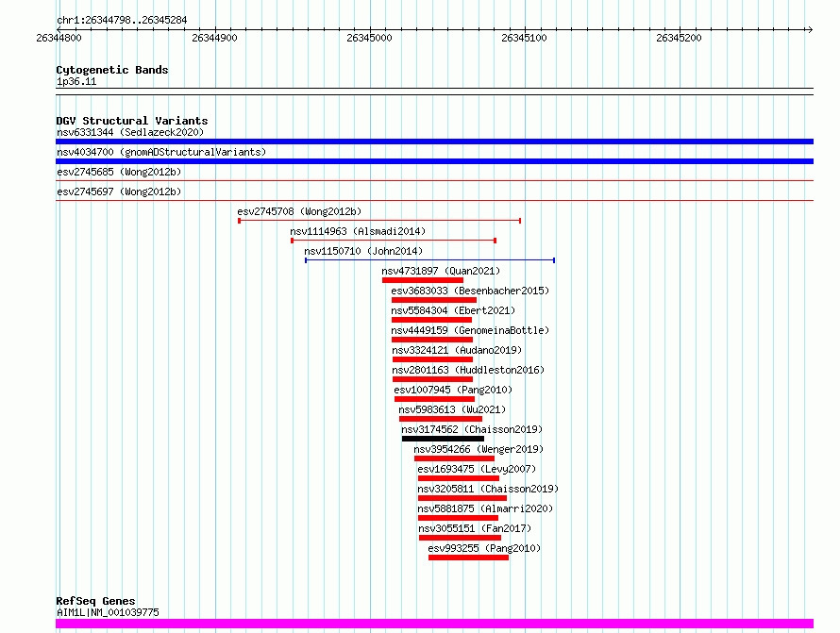The height and width of the screenshot is (633, 840).
Task: Click the Cytogenetic Bands track heading
Action: pyautogui.click(x=112, y=70)
